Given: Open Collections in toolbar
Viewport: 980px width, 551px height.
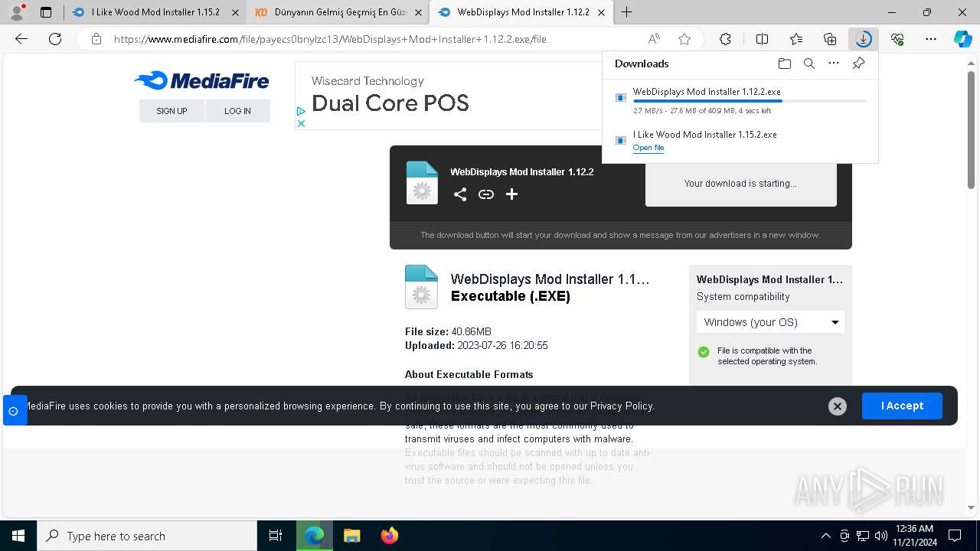Looking at the screenshot, I should click(x=830, y=39).
